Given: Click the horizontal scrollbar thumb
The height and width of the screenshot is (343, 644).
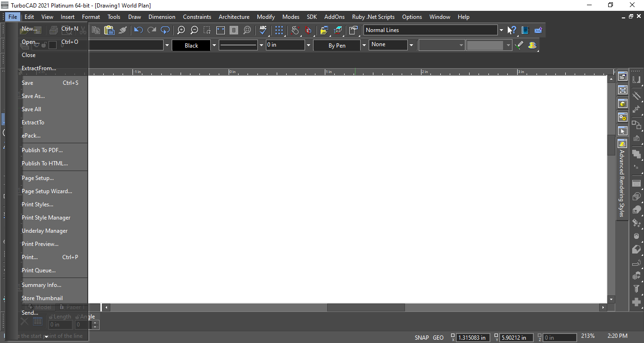Looking at the screenshot, I should click(x=366, y=307).
